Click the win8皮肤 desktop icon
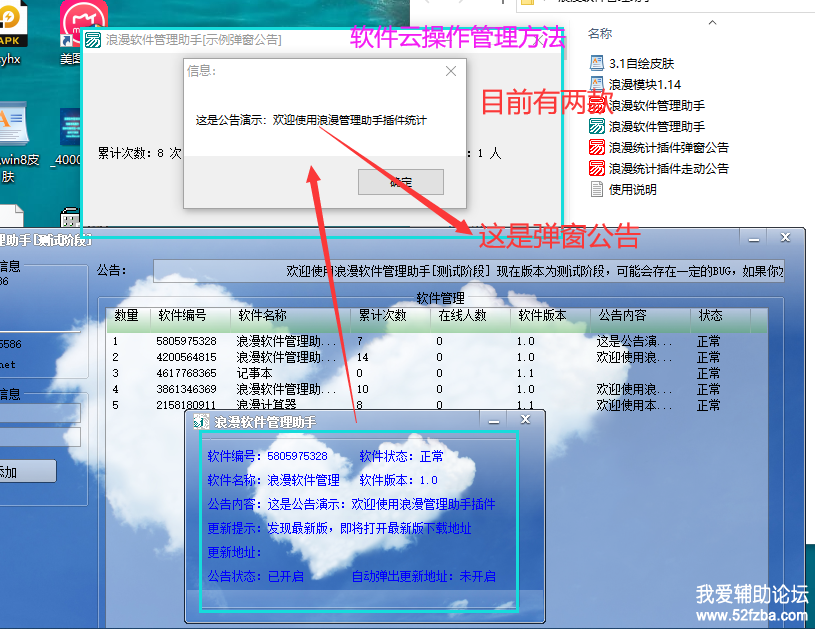 [14, 128]
